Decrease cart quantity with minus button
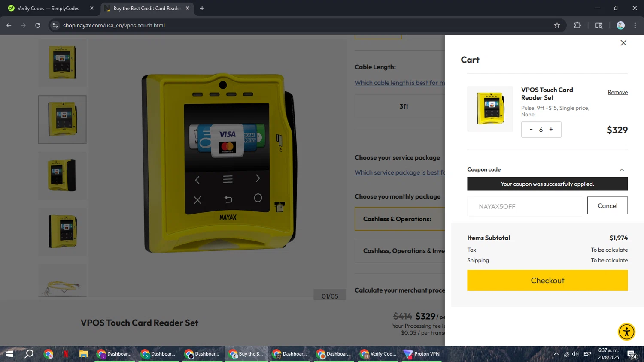Viewport: 644px width, 362px height. [x=531, y=129]
